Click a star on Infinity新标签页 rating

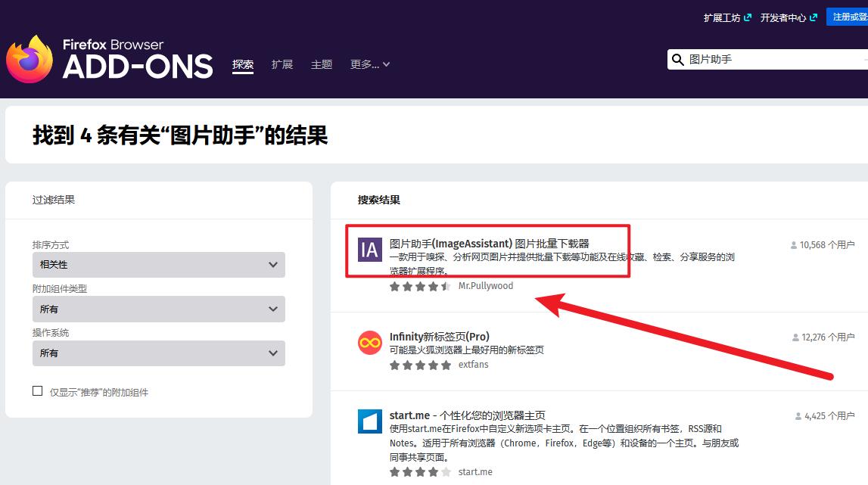(x=421, y=365)
